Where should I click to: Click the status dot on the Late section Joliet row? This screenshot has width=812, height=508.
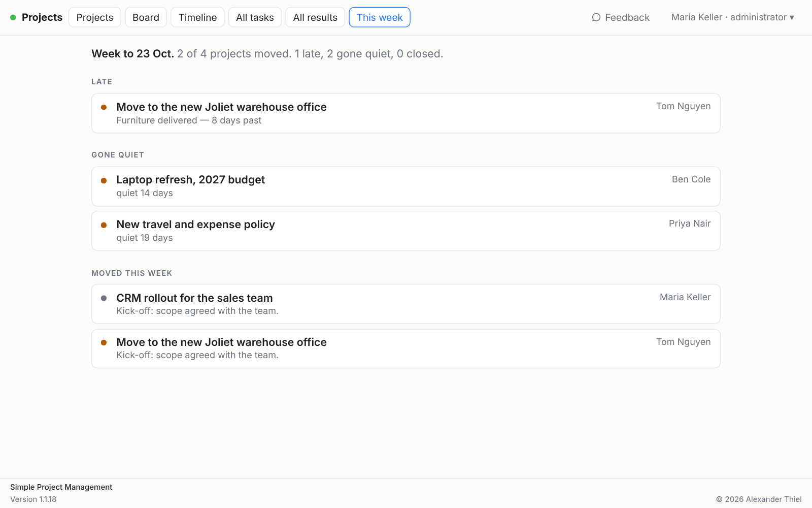(x=104, y=107)
